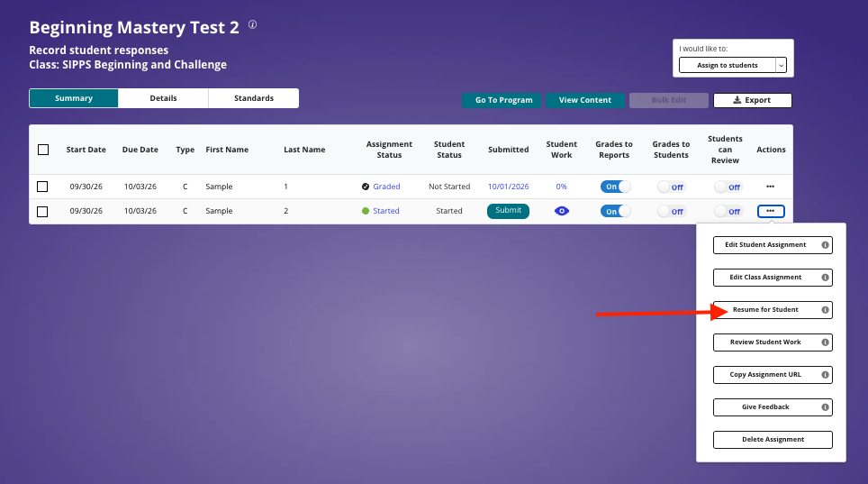The width and height of the screenshot is (868, 484).
Task: Switch to the Details tab
Action: (x=163, y=98)
